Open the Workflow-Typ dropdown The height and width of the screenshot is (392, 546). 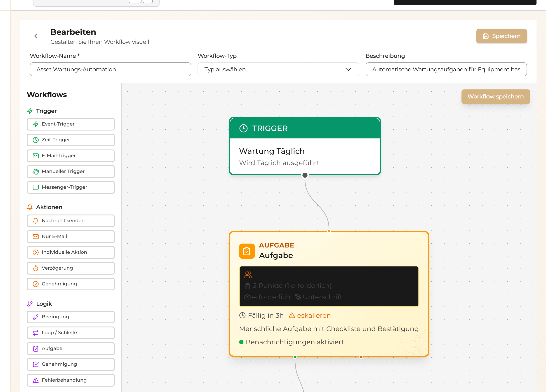[278, 69]
